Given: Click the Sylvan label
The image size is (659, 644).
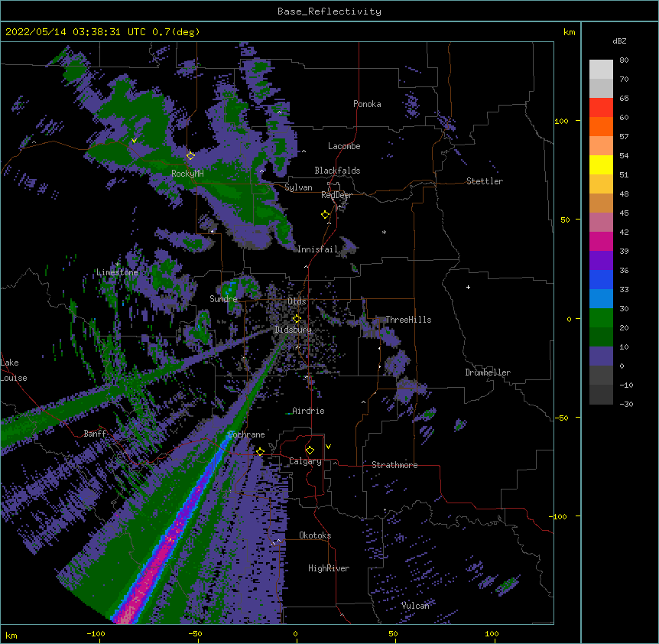Looking at the screenshot, I should 298,187.
